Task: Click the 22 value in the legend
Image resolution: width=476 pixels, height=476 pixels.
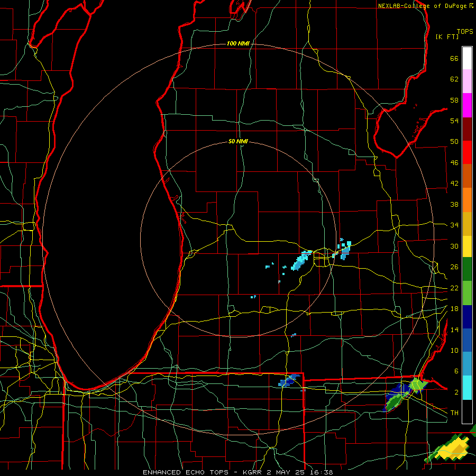Action: pos(454,288)
